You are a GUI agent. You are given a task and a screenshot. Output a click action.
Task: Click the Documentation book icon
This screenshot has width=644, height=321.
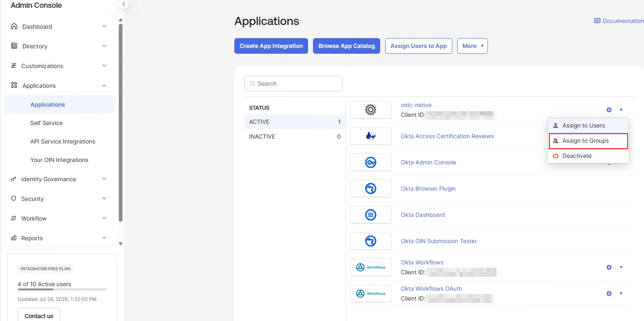click(597, 20)
